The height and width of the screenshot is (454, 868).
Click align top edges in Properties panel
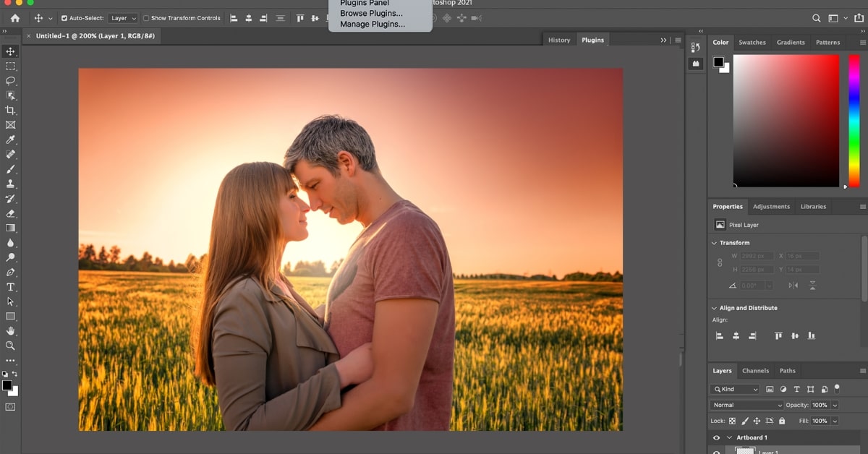[x=778, y=335]
